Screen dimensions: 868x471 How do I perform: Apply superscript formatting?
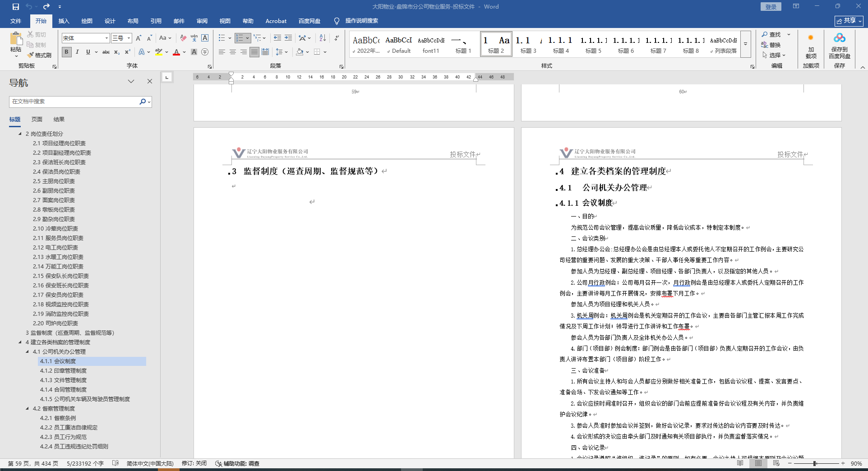coord(128,52)
